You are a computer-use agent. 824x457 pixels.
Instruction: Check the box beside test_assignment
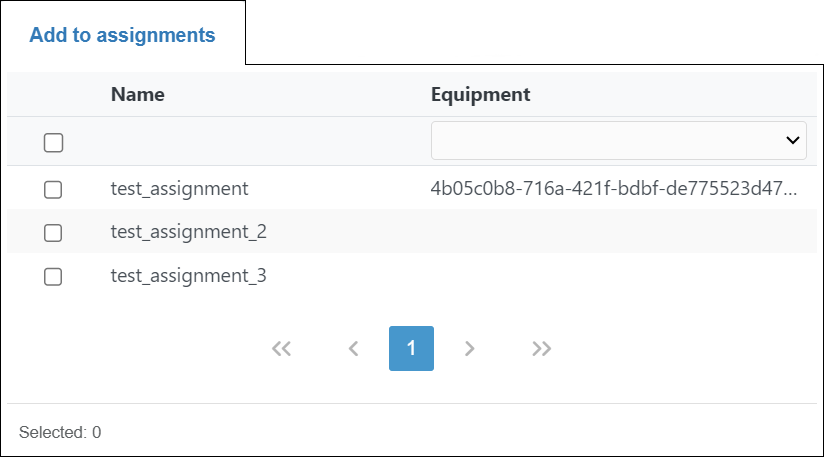tap(54, 189)
